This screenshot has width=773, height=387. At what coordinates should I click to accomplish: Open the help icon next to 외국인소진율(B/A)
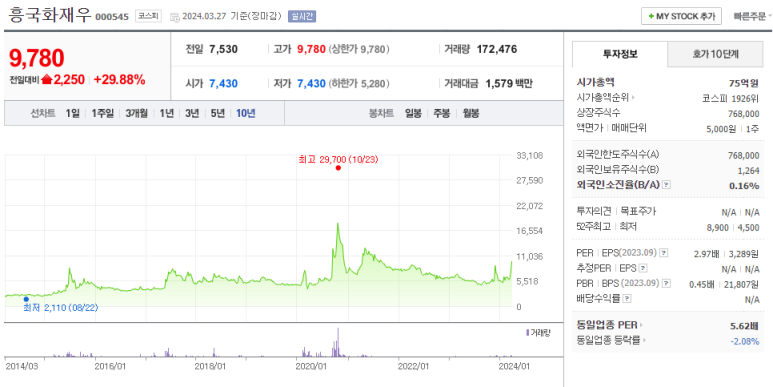click(667, 185)
